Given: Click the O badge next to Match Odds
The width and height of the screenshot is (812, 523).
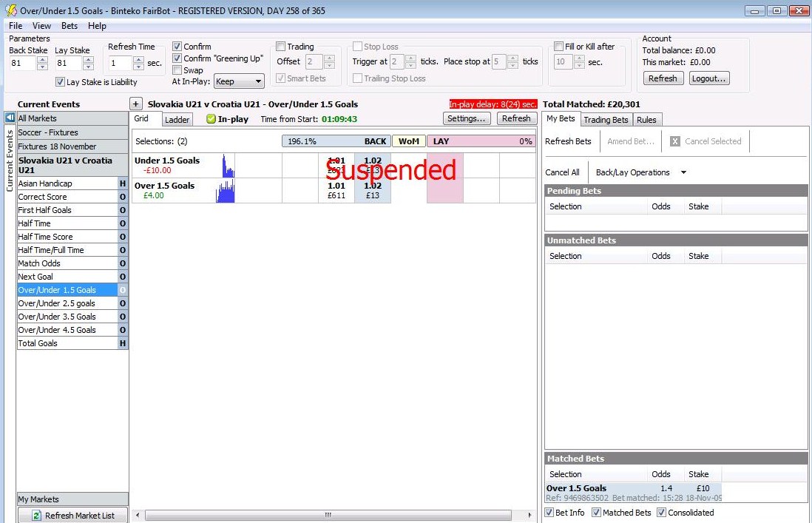Looking at the screenshot, I should [123, 263].
